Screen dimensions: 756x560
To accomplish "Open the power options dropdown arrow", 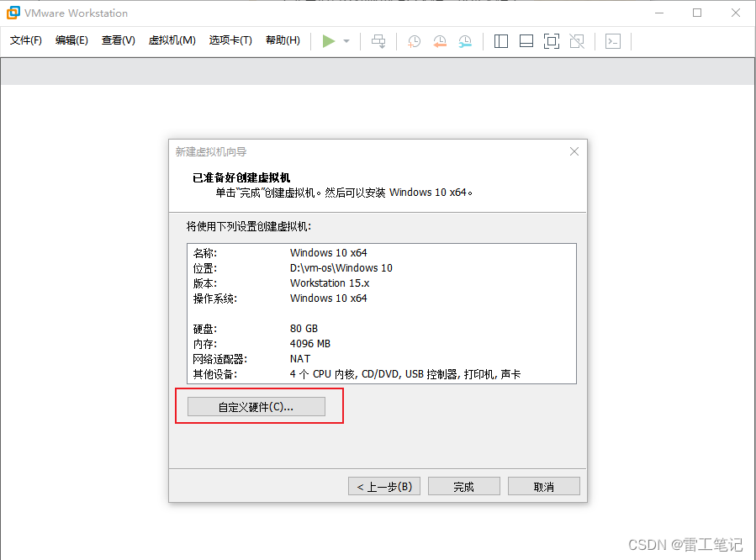I will [346, 41].
